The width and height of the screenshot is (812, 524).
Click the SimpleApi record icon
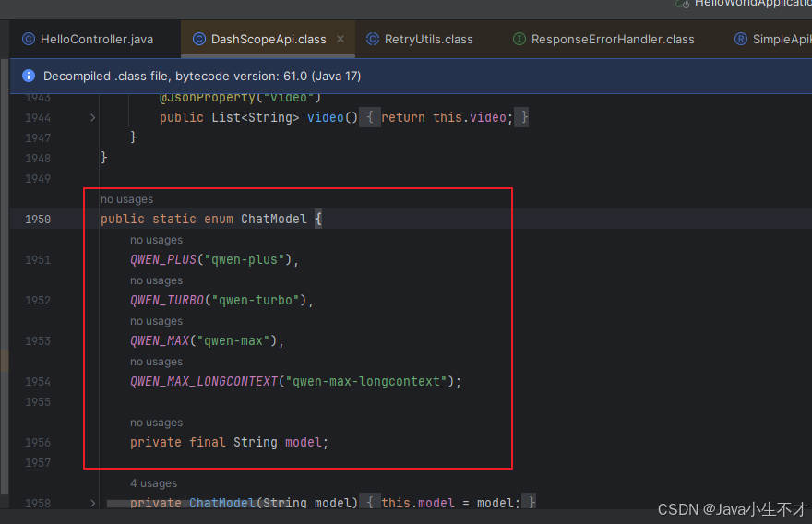coord(741,39)
